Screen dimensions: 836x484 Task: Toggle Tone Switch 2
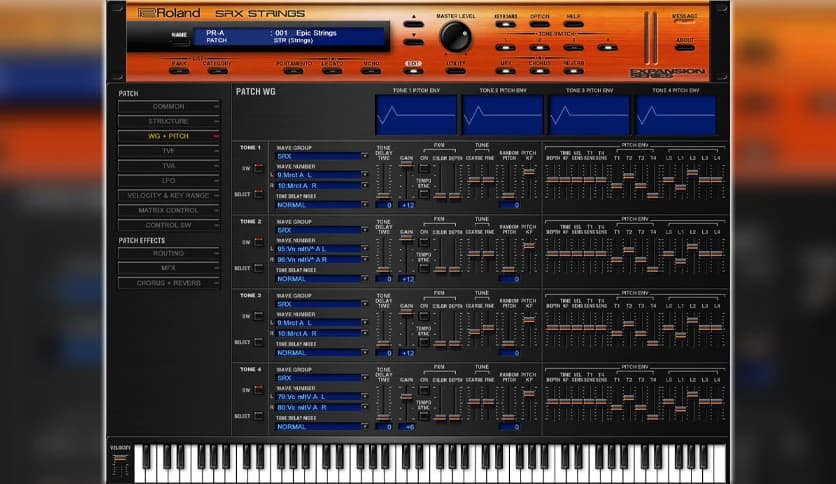point(540,47)
